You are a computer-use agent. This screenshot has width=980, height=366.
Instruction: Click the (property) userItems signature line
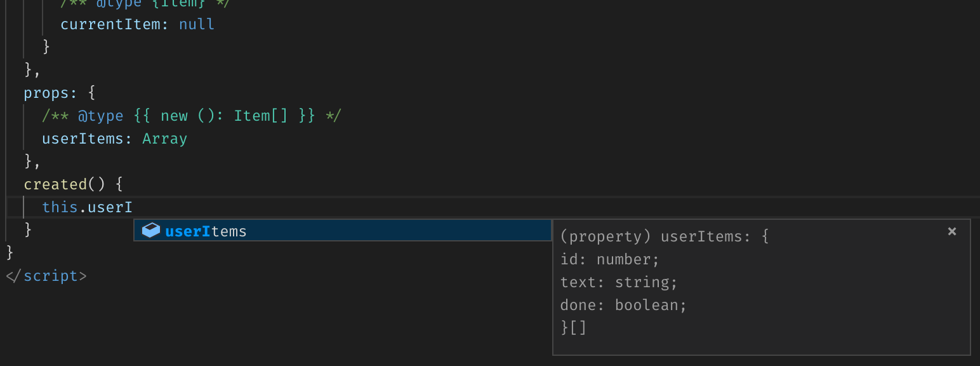[665, 236]
